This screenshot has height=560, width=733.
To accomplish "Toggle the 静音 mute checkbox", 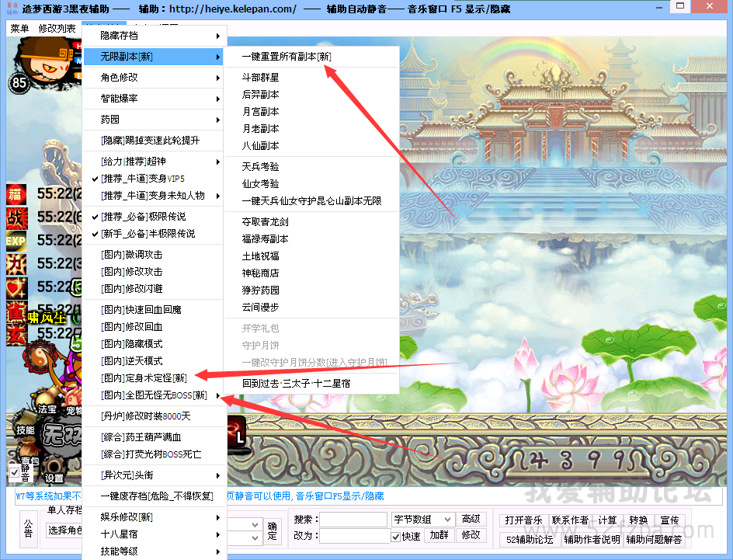I will click(15, 472).
